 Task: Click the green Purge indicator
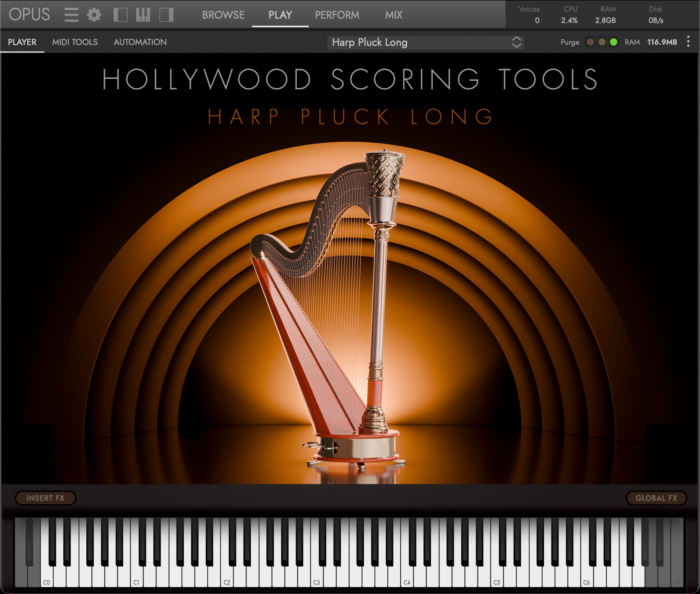[x=614, y=42]
